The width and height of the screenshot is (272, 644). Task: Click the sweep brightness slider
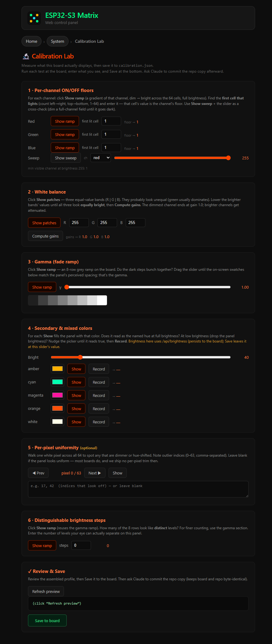point(172,158)
